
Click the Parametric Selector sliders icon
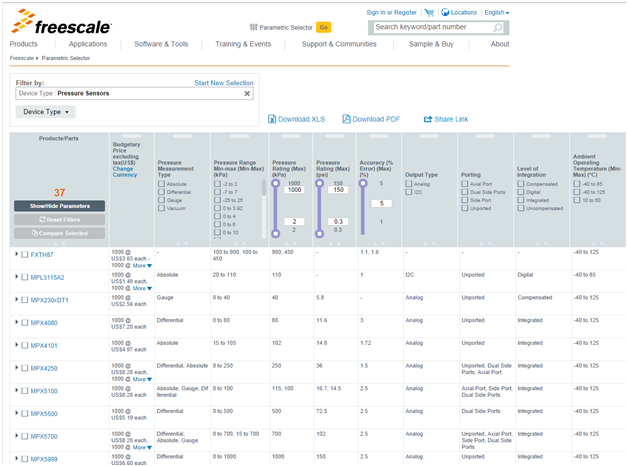click(254, 27)
